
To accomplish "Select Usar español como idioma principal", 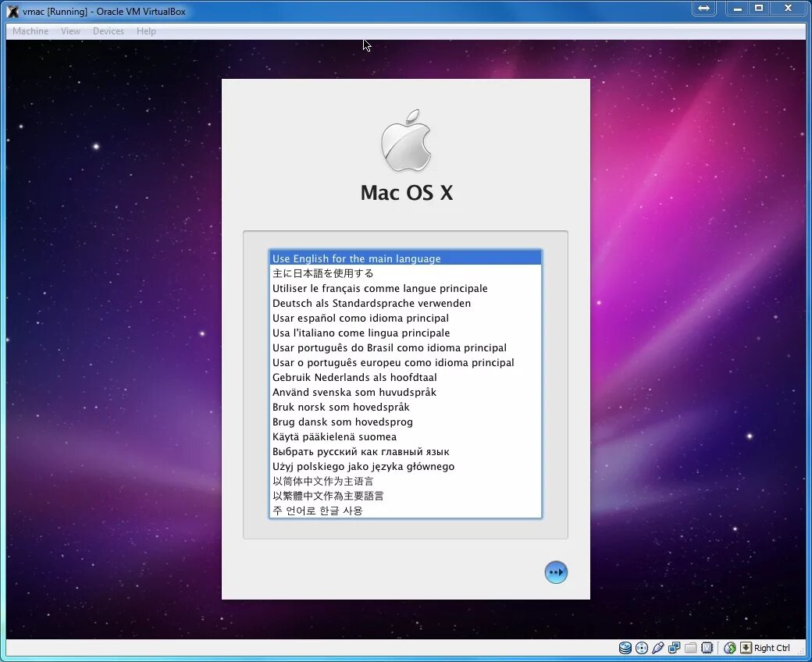I will pos(405,318).
